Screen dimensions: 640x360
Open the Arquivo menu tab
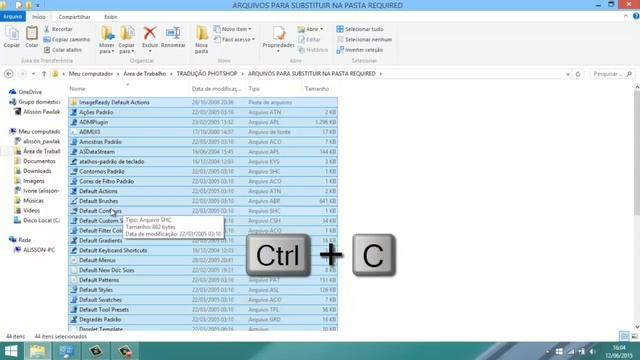tap(13, 17)
